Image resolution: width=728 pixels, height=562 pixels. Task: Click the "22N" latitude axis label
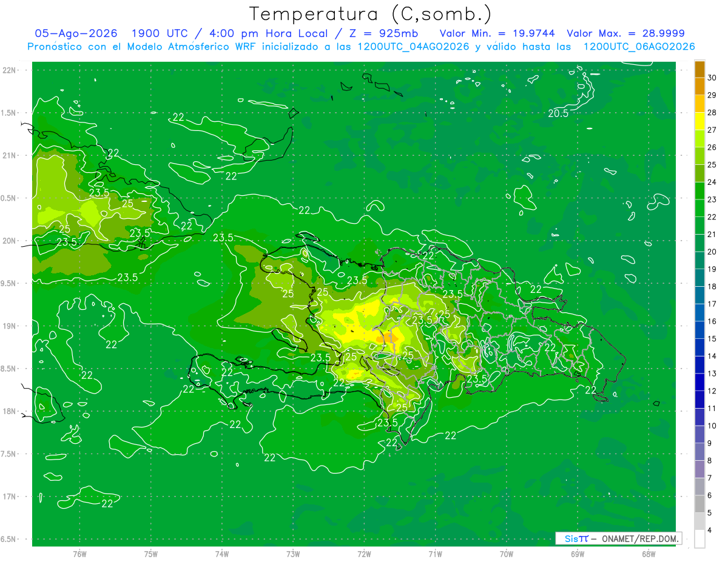[9, 70]
